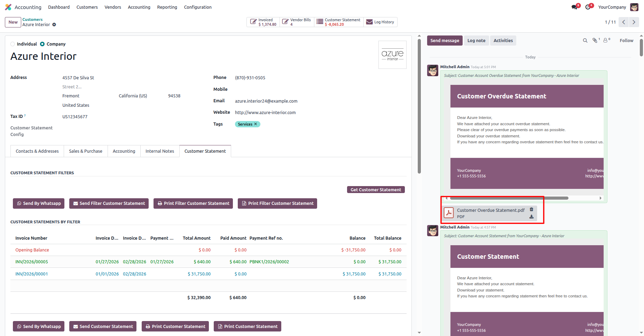Click the gear icon next to Azure Interior breadcrumb

[x=54, y=25]
